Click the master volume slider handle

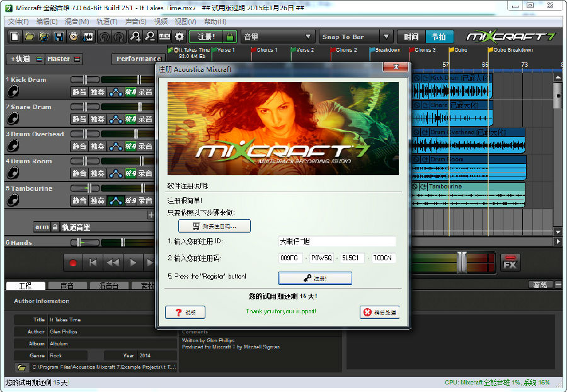point(462,262)
